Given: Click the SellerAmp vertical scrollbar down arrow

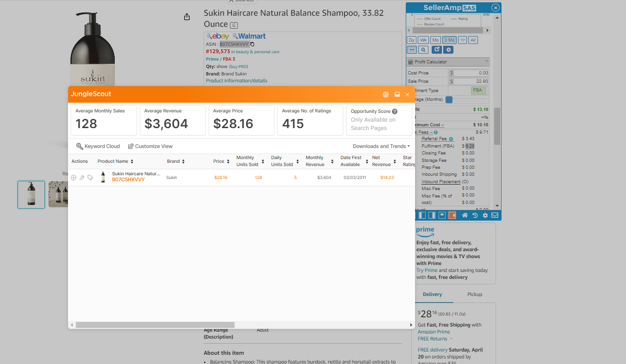Looking at the screenshot, I should (x=497, y=205).
